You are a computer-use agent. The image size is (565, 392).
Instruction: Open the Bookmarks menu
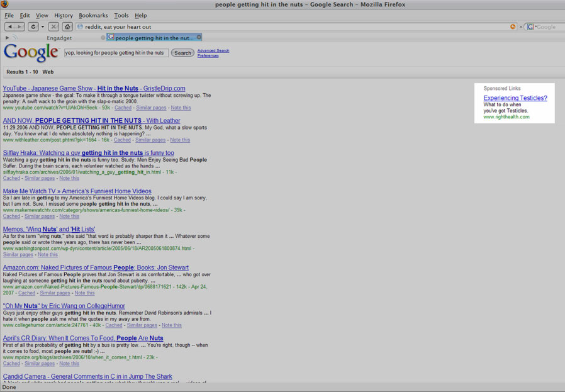point(93,16)
